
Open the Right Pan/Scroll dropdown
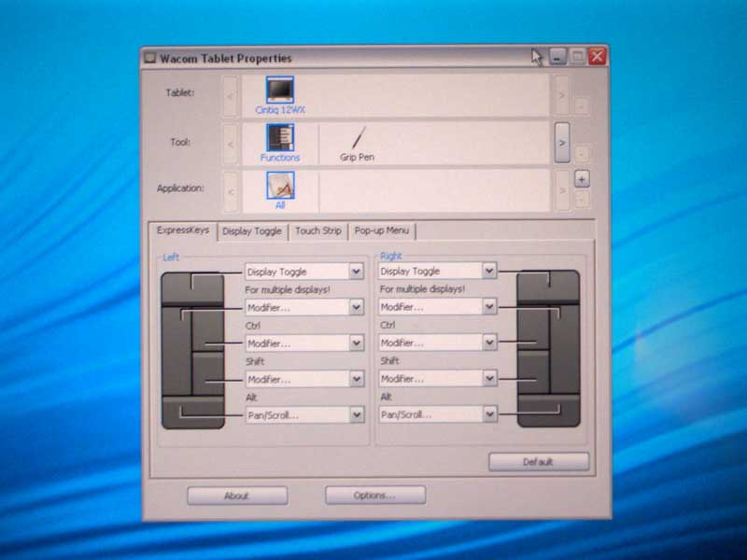pos(437,414)
